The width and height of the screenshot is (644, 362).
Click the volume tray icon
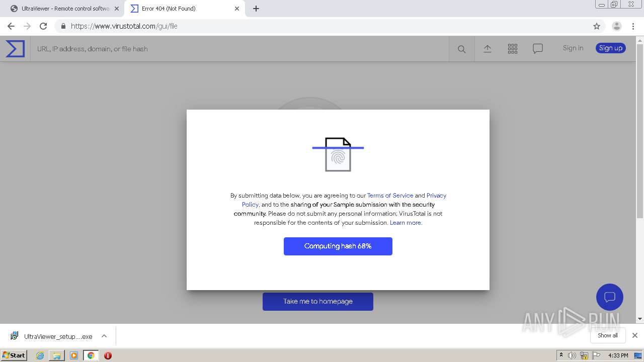tap(572, 355)
